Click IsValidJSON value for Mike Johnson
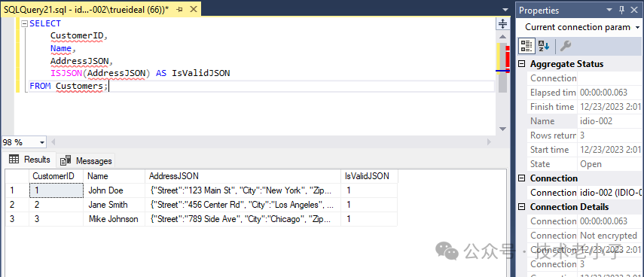This screenshot has height=277, width=644. pos(370,219)
